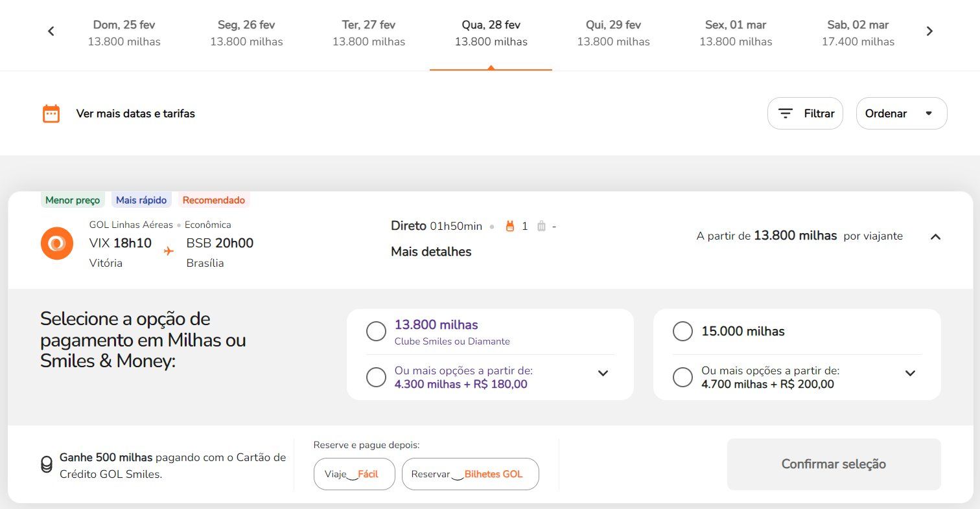Expand more Clube Smiles payment options

pyautogui.click(x=603, y=373)
